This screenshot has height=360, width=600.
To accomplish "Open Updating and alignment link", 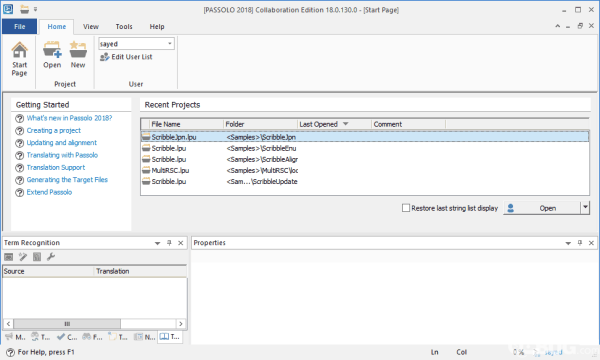I will (x=62, y=143).
